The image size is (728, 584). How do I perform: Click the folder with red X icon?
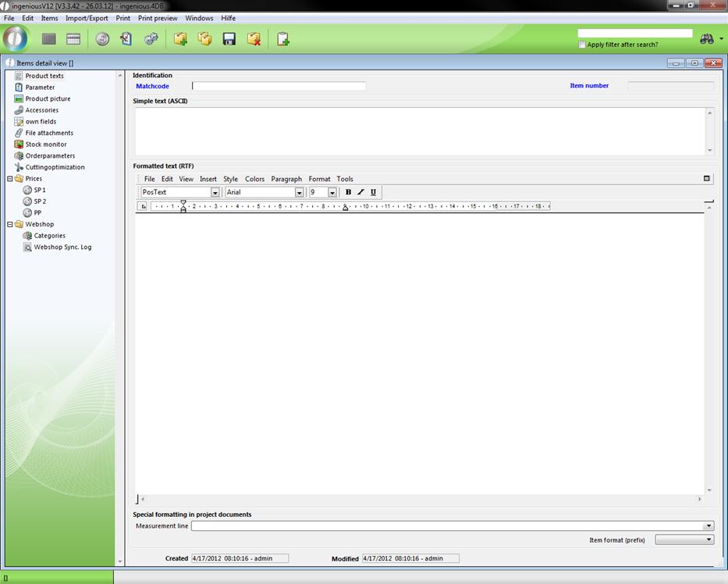point(254,39)
